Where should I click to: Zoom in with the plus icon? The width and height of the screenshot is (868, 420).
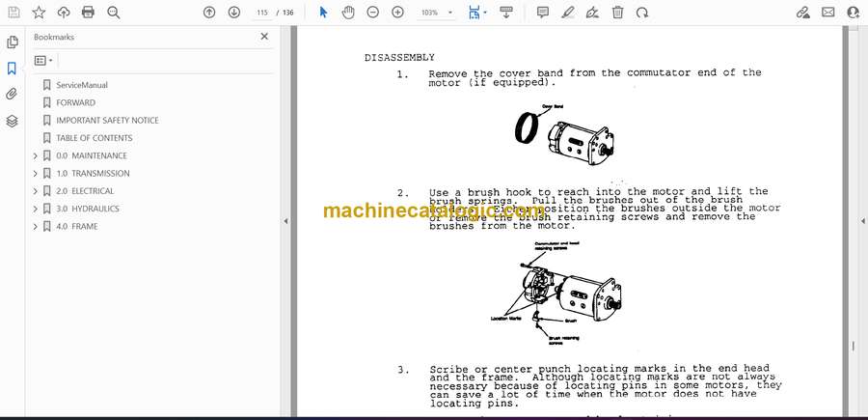tap(397, 13)
